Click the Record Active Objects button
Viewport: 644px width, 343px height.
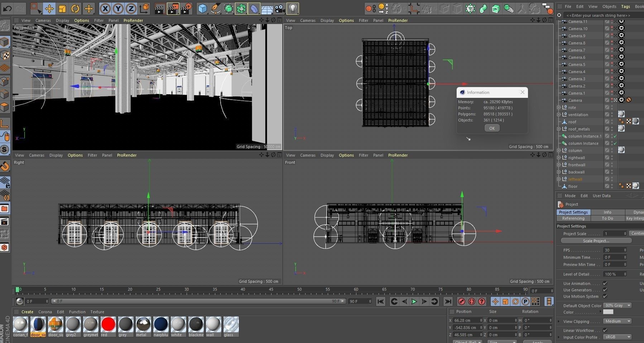tap(462, 301)
